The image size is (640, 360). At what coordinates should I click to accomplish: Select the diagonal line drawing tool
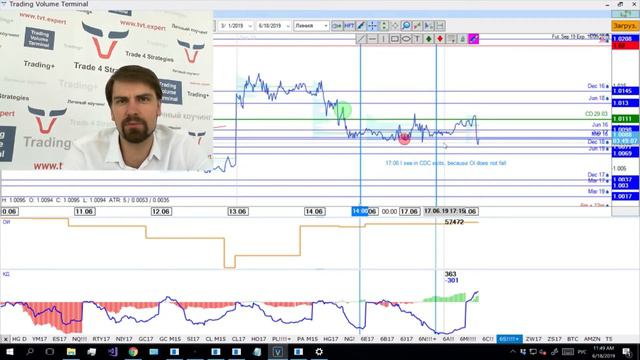point(361,39)
